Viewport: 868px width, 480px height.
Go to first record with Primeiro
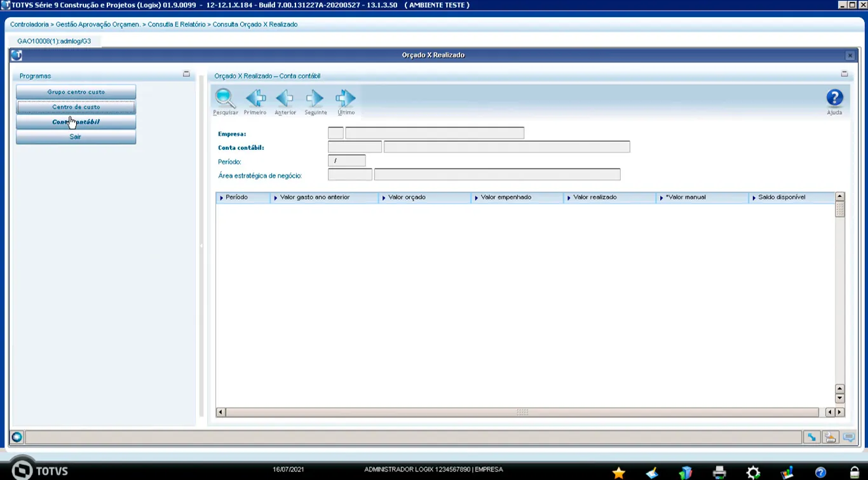255,99
